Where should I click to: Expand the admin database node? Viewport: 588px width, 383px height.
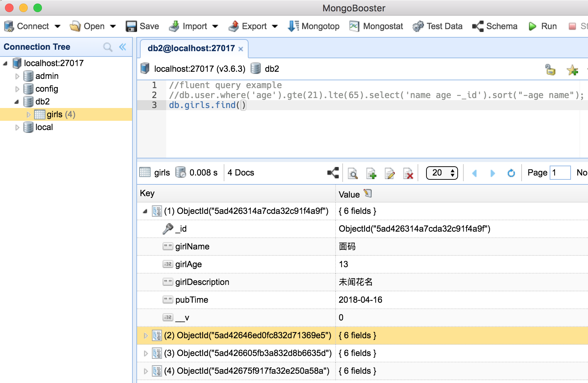tap(17, 76)
